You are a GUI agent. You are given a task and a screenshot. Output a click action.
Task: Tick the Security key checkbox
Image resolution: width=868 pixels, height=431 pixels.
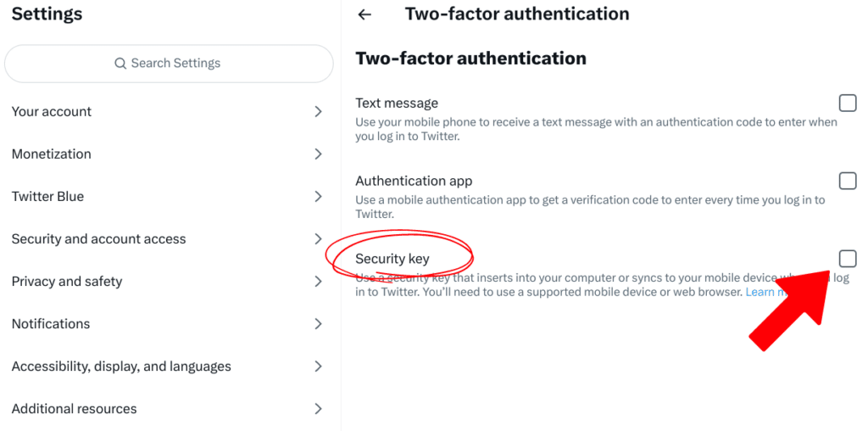(x=848, y=258)
